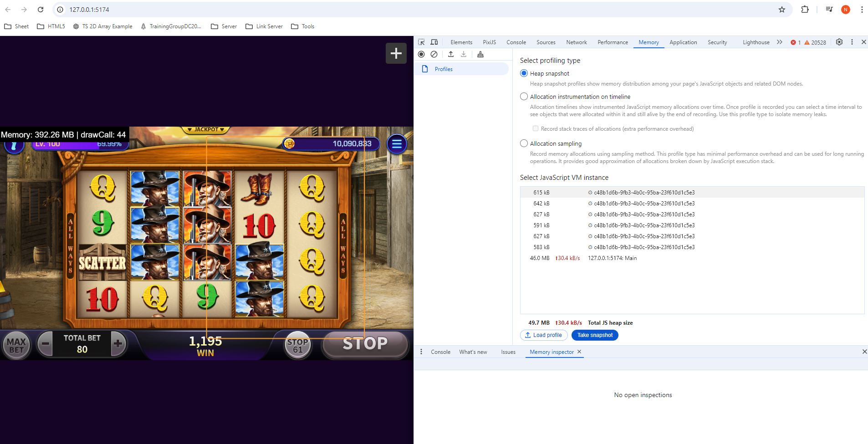This screenshot has width=868, height=444.
Task: Click the red error count indicator
Action: pos(796,42)
